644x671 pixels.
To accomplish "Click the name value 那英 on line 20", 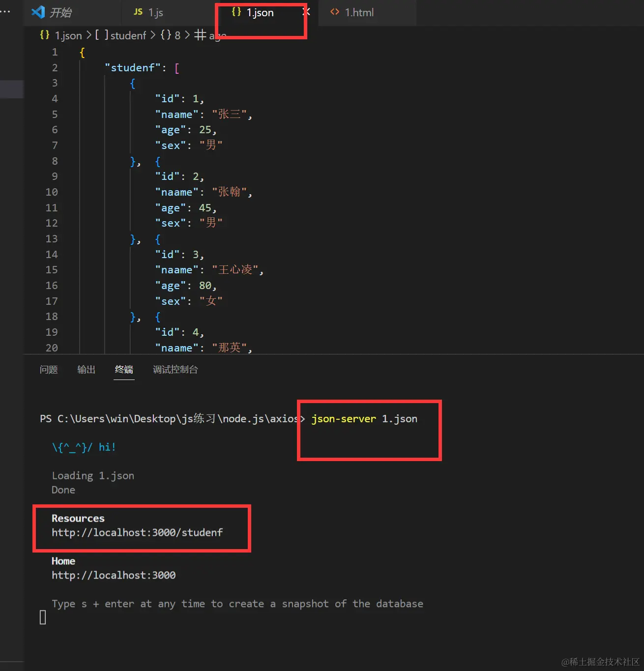I will (x=230, y=348).
